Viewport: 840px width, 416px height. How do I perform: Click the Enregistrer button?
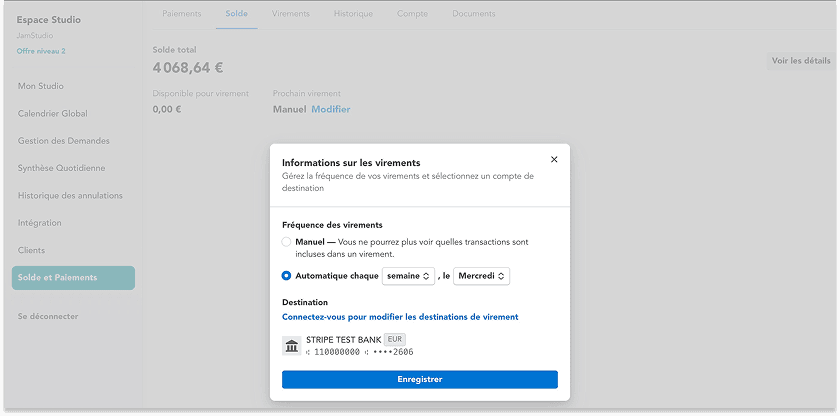coord(419,379)
